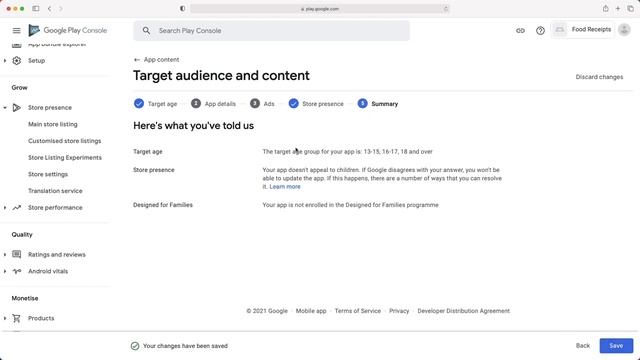Open Store settings
This screenshot has width=640, height=360.
48,174
